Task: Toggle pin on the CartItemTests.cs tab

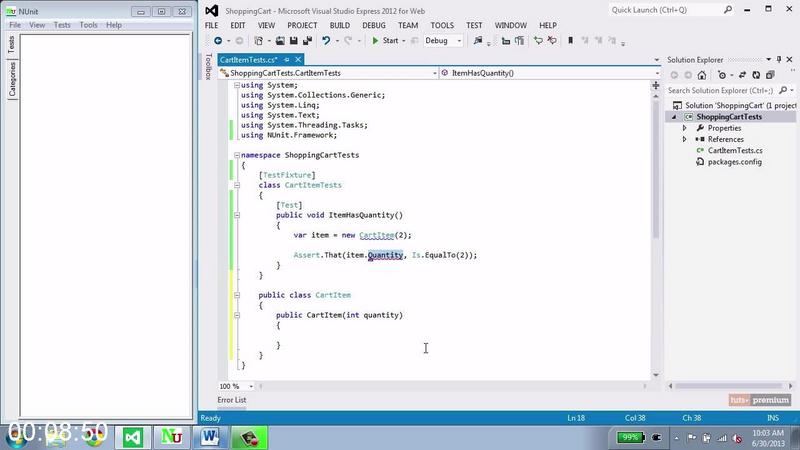Action: [287, 60]
